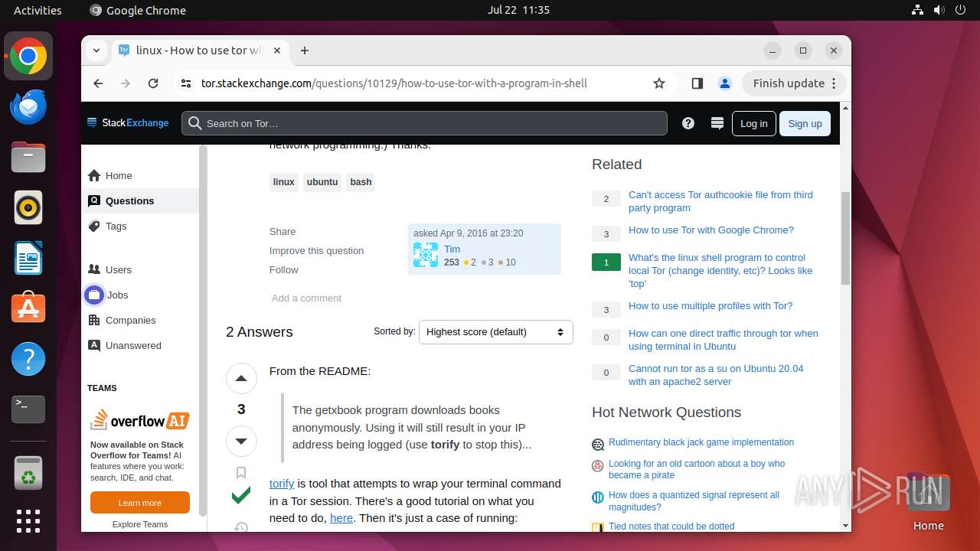The height and width of the screenshot is (551, 980).
Task: Click Share under the question
Action: tap(283, 231)
